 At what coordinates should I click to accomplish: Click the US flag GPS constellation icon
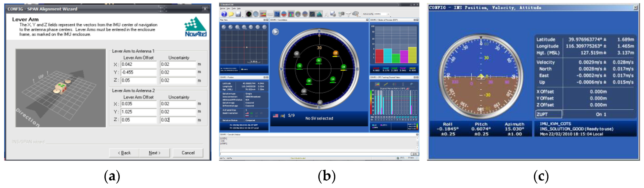275,116
